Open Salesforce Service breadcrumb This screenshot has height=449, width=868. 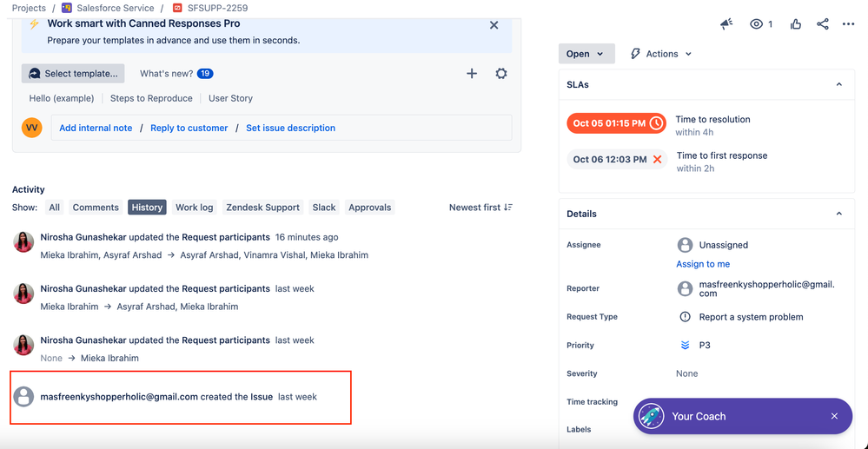(x=116, y=8)
